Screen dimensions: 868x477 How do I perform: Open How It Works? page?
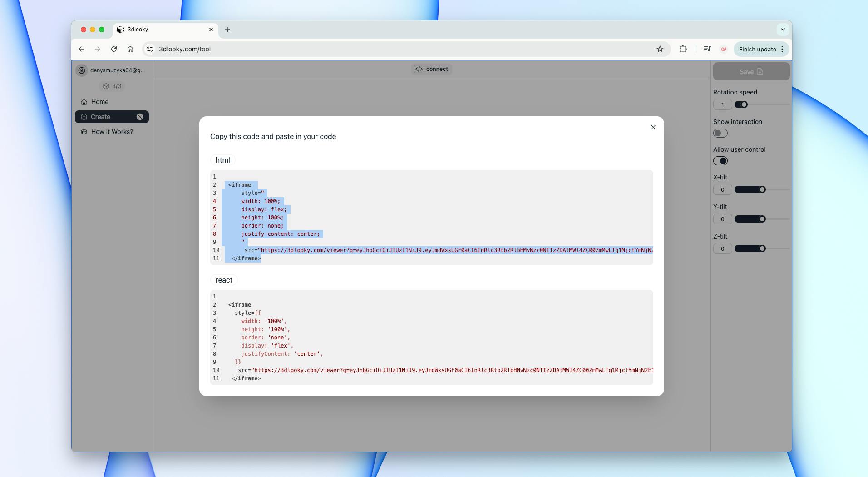pos(112,132)
